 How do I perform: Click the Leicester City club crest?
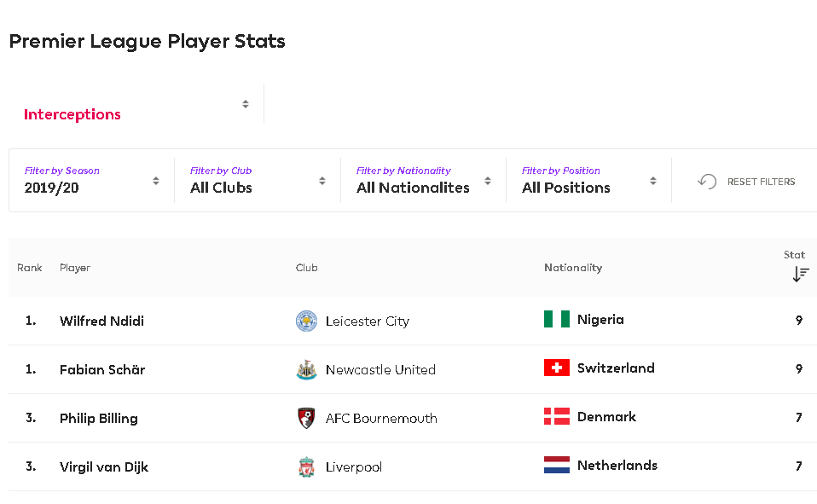tap(306, 321)
